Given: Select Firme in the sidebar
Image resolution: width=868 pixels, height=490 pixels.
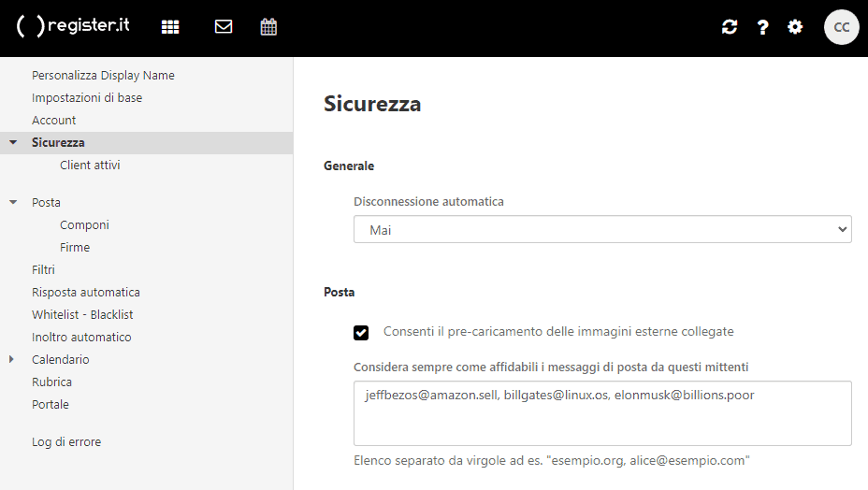Looking at the screenshot, I should point(75,248).
